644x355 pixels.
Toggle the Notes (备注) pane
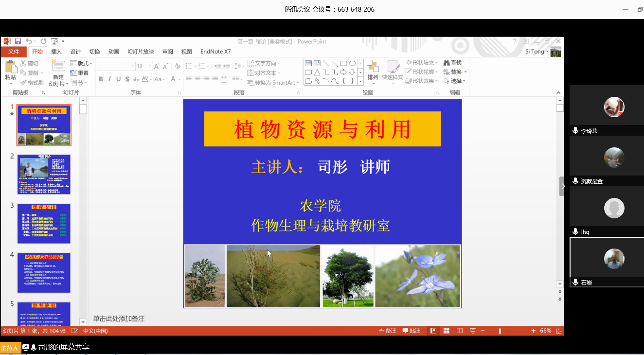coord(388,331)
